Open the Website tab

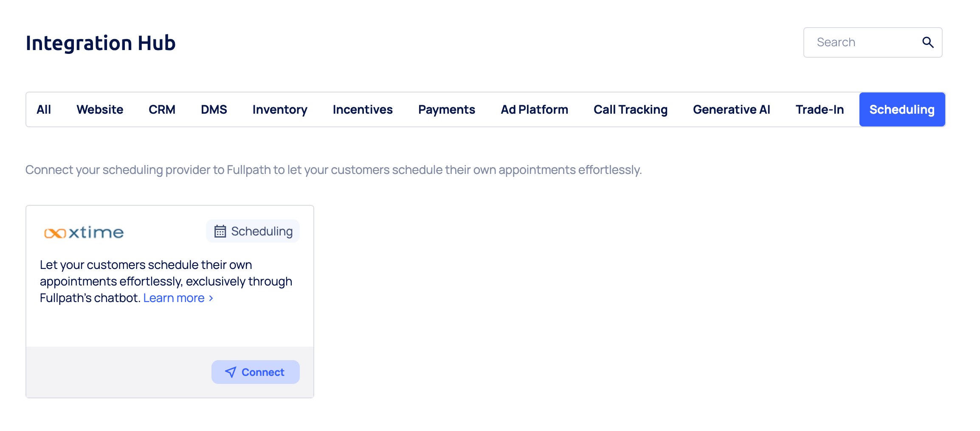pyautogui.click(x=100, y=109)
